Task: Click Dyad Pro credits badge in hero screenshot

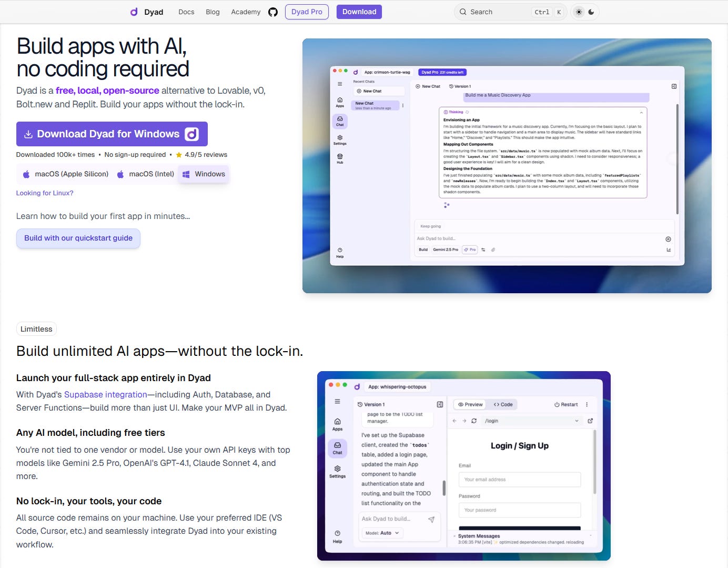Action: pyautogui.click(x=442, y=72)
